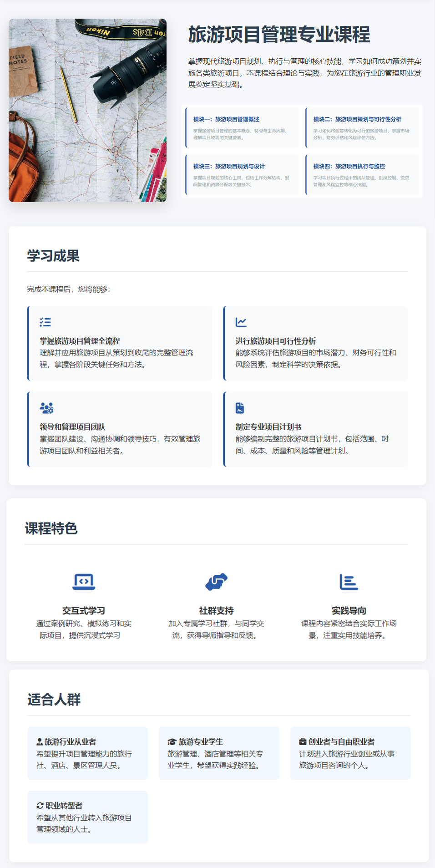This screenshot has width=435, height=868.
Task: Click the description 能够系统评估旅游项目的市场潜力
Action: [x=316, y=359]
